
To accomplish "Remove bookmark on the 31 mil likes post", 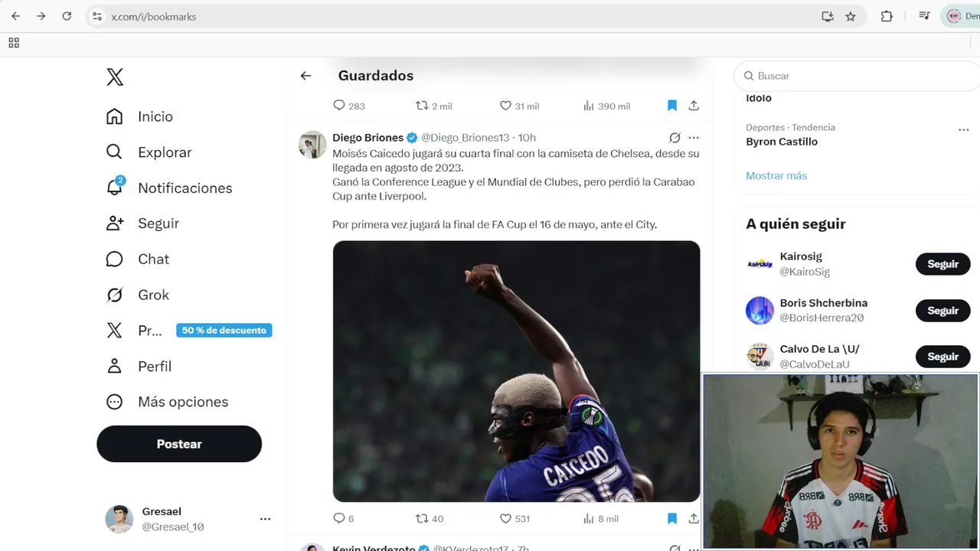I will tap(672, 106).
